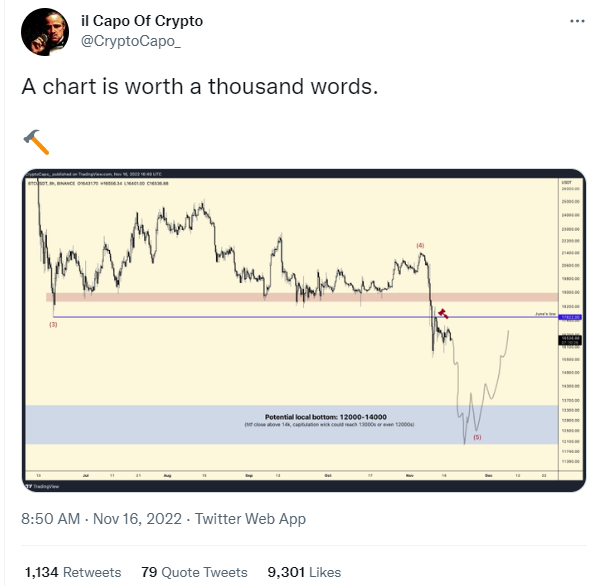
Task: Click the blue 'Potential local bottom' zone
Action: pos(292,424)
